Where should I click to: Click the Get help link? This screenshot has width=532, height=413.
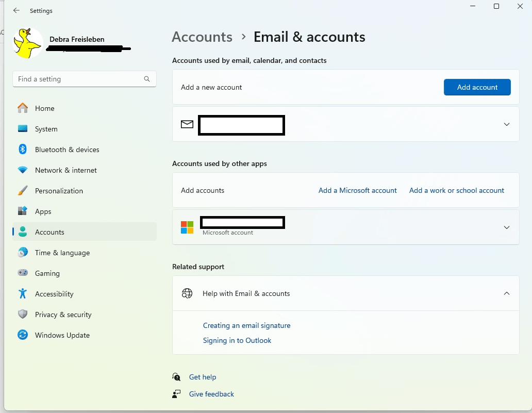[203, 377]
